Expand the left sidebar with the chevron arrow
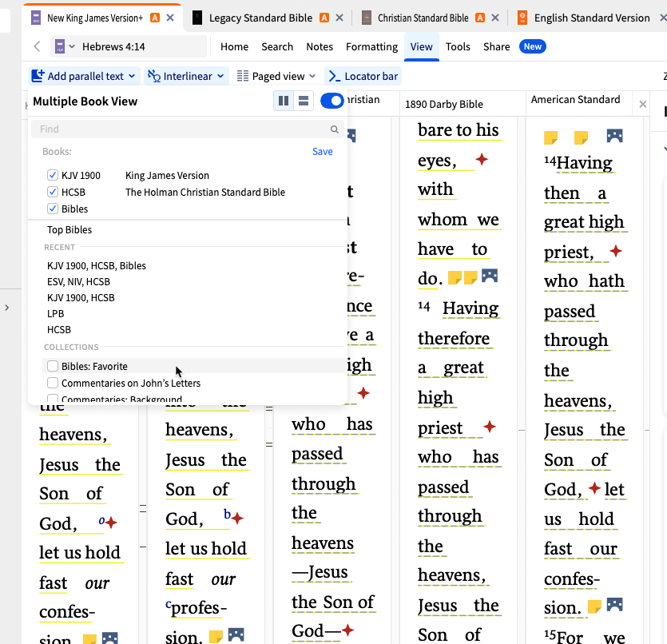Viewport: 667px width, 644px height. 7,308
